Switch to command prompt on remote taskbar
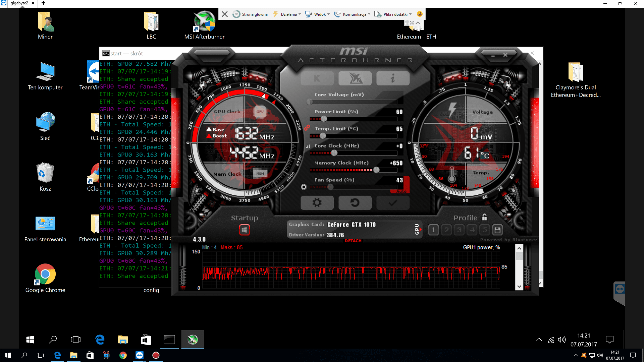The height and width of the screenshot is (362, 644). pos(169,340)
